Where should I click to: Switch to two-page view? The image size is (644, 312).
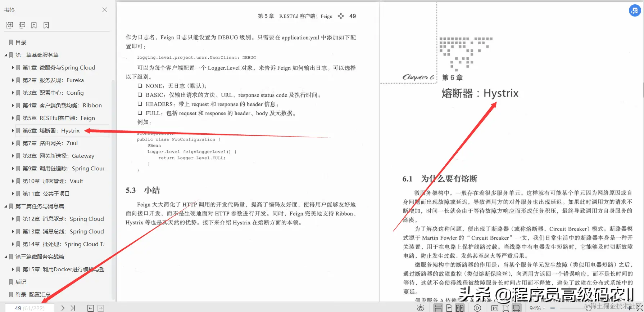pyautogui.click(x=460, y=308)
